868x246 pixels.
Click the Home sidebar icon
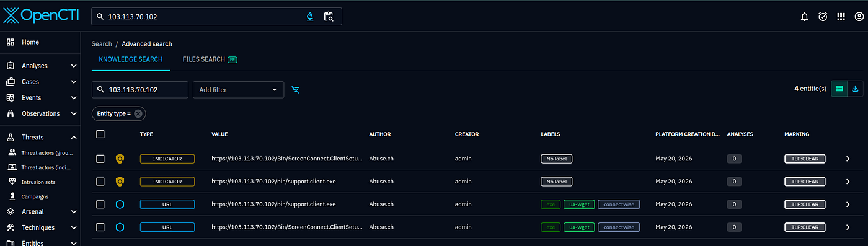(x=10, y=42)
